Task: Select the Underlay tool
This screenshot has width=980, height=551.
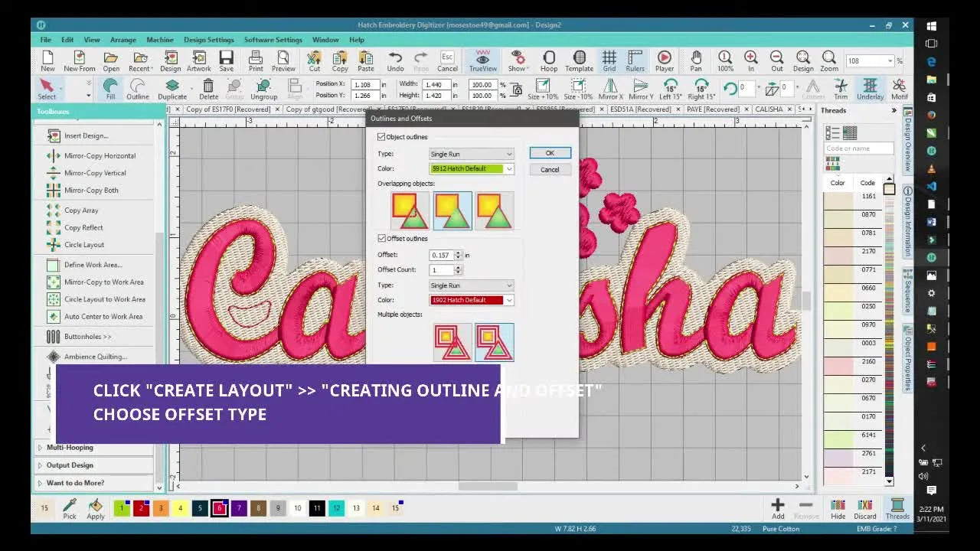Action: [x=871, y=89]
